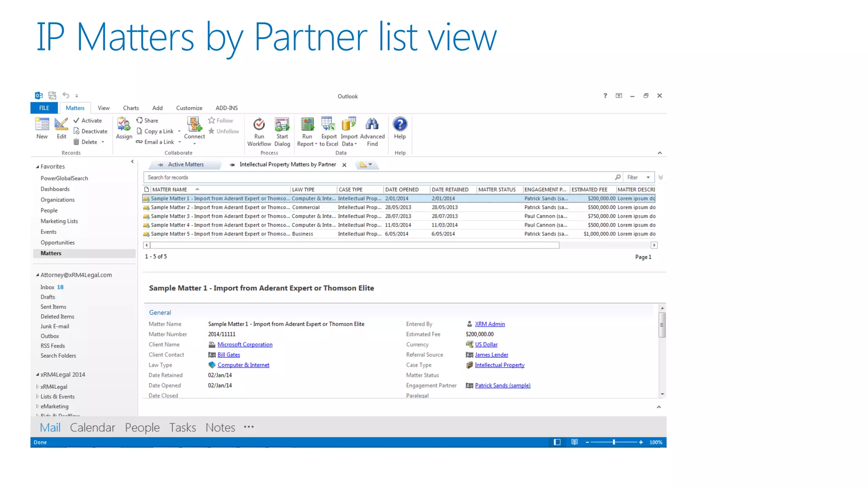Image resolution: width=868 pixels, height=488 pixels.
Task: Click the Send/Receive quick access icon
Action: [52, 95]
